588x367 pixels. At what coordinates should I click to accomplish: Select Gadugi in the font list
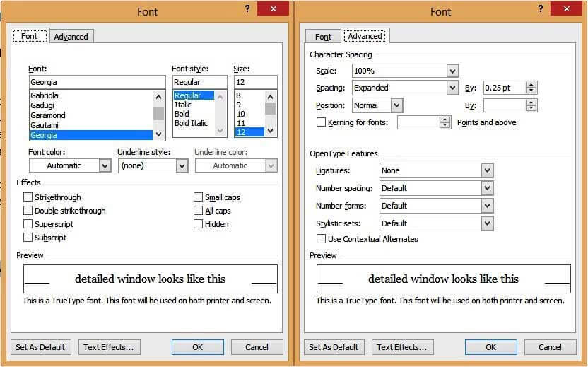(91, 105)
